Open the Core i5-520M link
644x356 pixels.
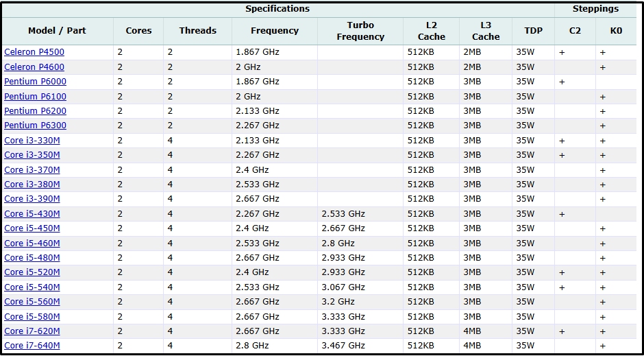coord(32,272)
